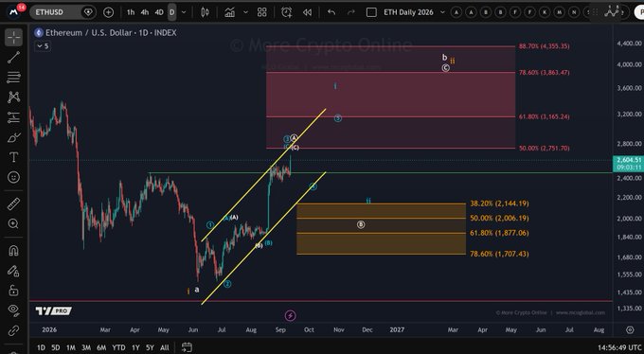The height and width of the screenshot is (354, 644).
Task: Open chart settings gear near the time axis
Action: point(630,329)
